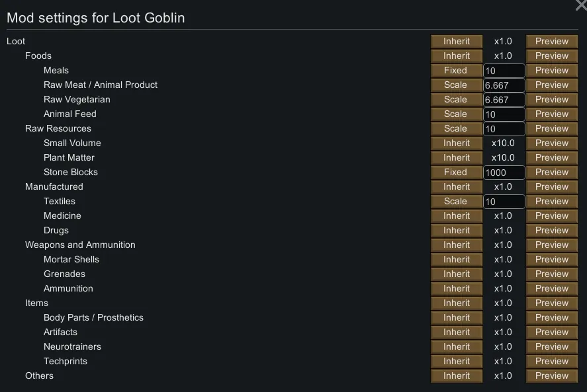Click the Stone Blocks value field showing 1000
The width and height of the screenshot is (587, 392).
(504, 173)
